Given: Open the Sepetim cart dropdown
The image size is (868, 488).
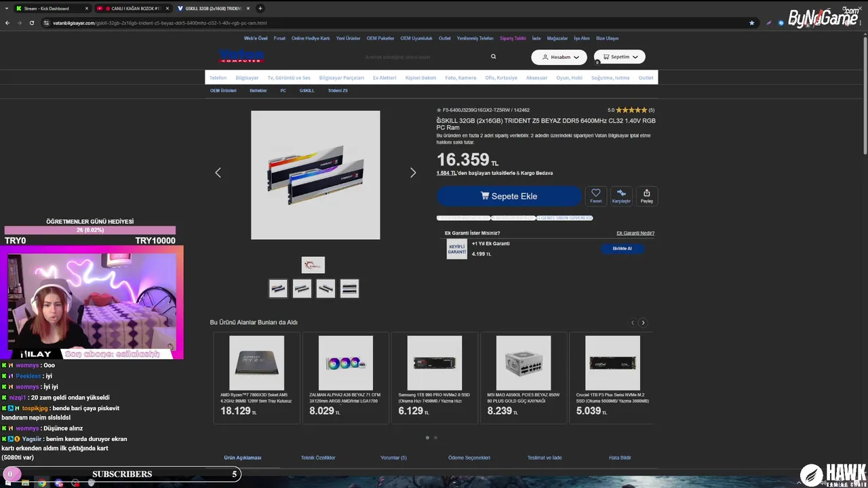Looking at the screenshot, I should [x=619, y=57].
